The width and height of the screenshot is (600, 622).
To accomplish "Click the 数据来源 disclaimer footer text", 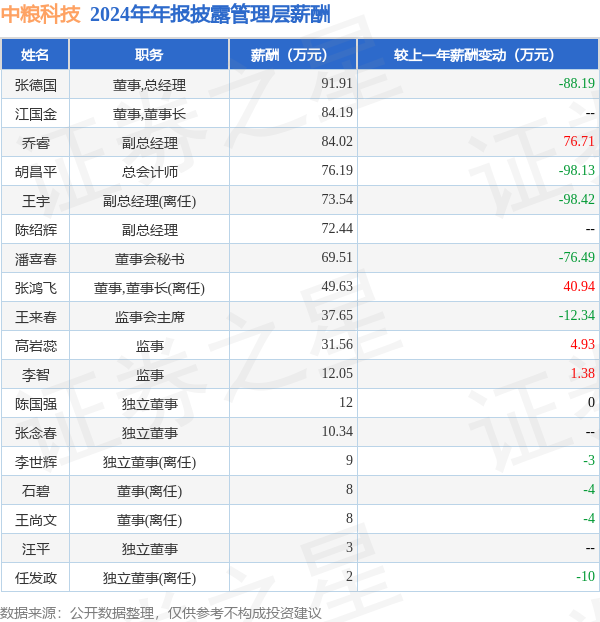I will click(x=161, y=613).
